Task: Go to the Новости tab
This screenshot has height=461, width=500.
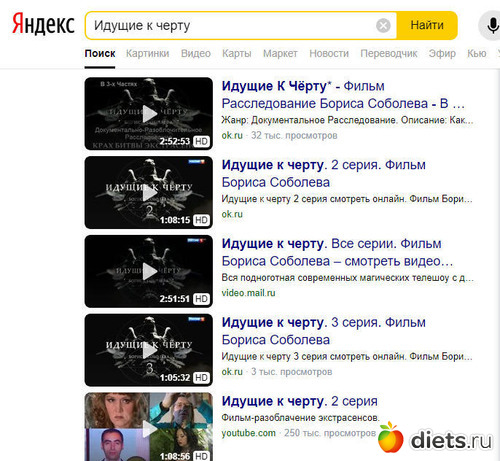Action: (x=329, y=53)
